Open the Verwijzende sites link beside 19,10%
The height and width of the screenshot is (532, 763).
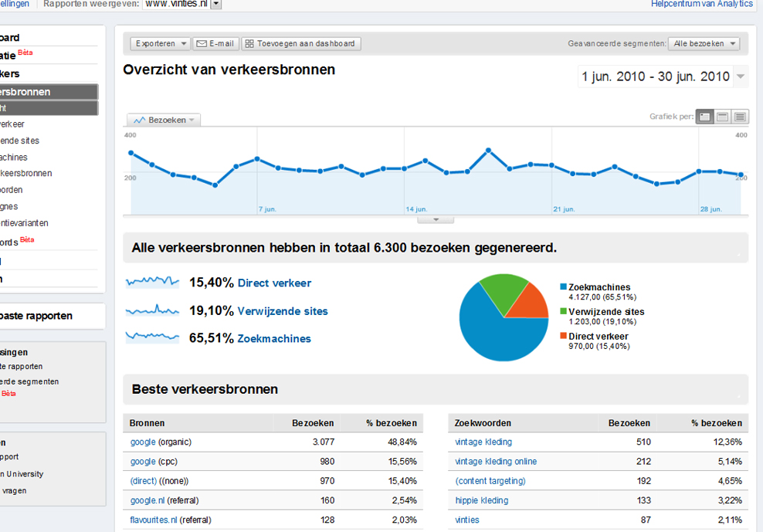(x=283, y=311)
